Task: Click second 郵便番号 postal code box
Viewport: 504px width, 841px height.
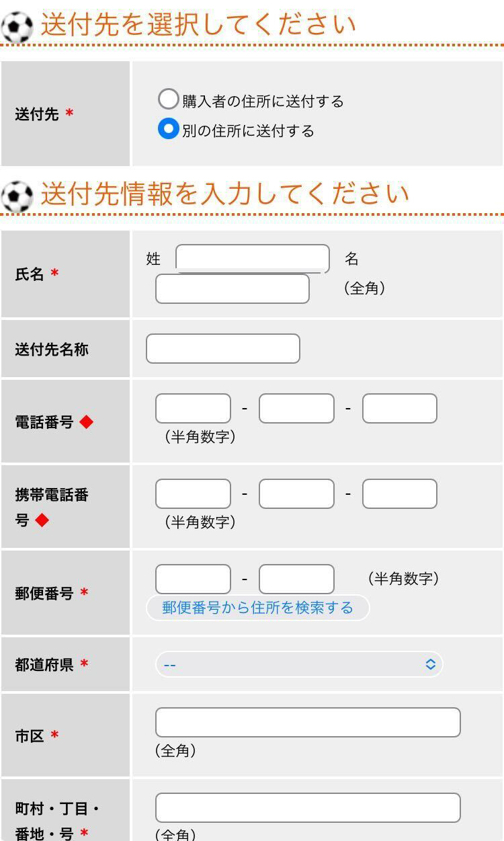Action: coord(296,579)
